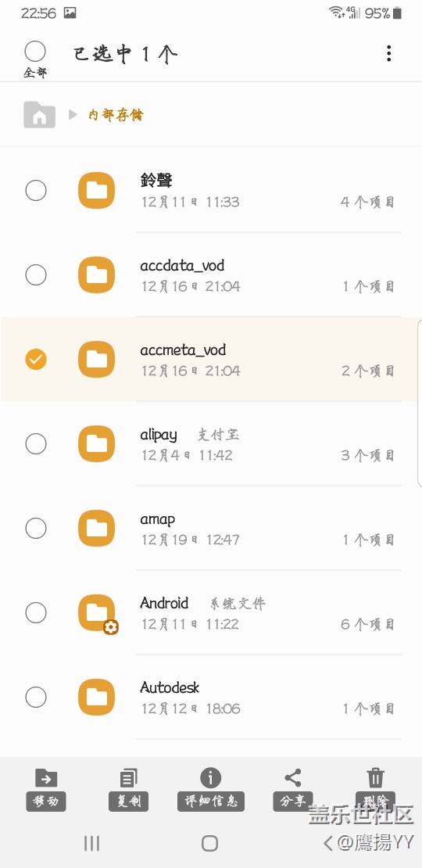
Task: Open the amap folder row
Action: [211, 528]
